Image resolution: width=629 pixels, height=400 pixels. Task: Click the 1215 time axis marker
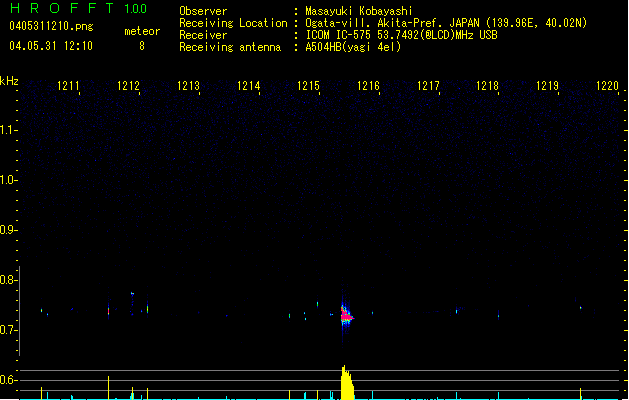click(308, 86)
